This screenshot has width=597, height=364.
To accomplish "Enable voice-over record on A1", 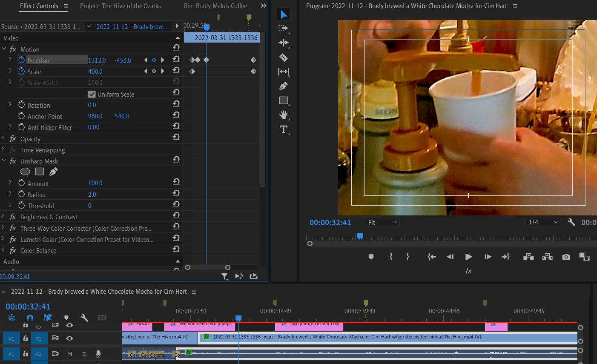I will [98, 353].
